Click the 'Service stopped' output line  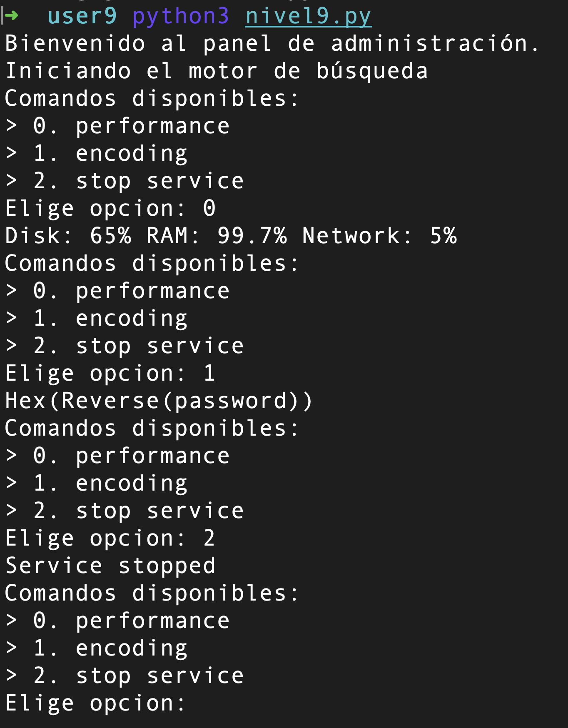110,566
